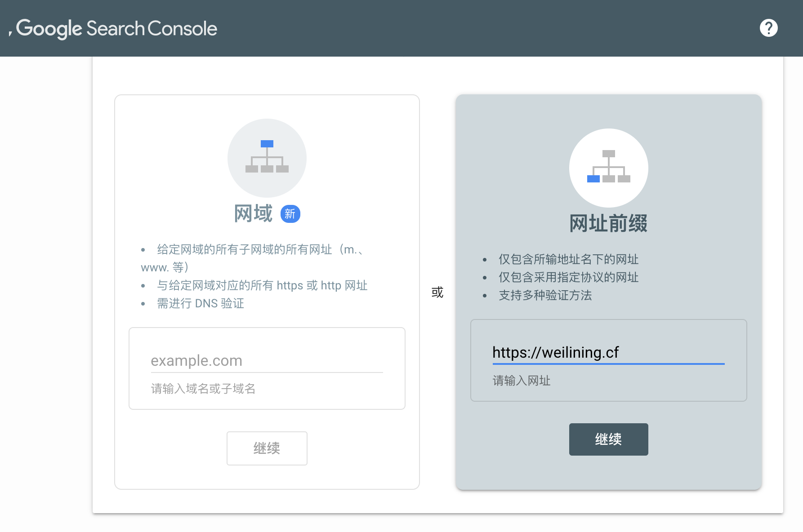Click the 仅包含采用指定协议的网址 bullet
Viewport: 803px width, 532px height.
(568, 277)
